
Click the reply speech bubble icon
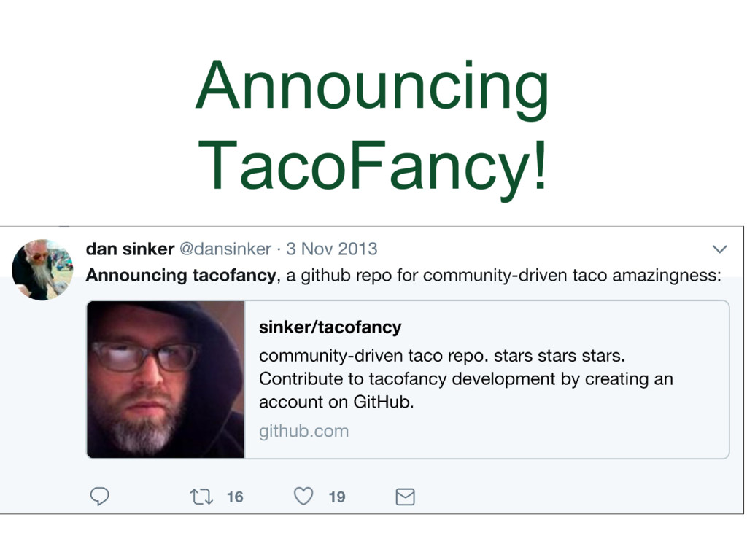pos(99,497)
